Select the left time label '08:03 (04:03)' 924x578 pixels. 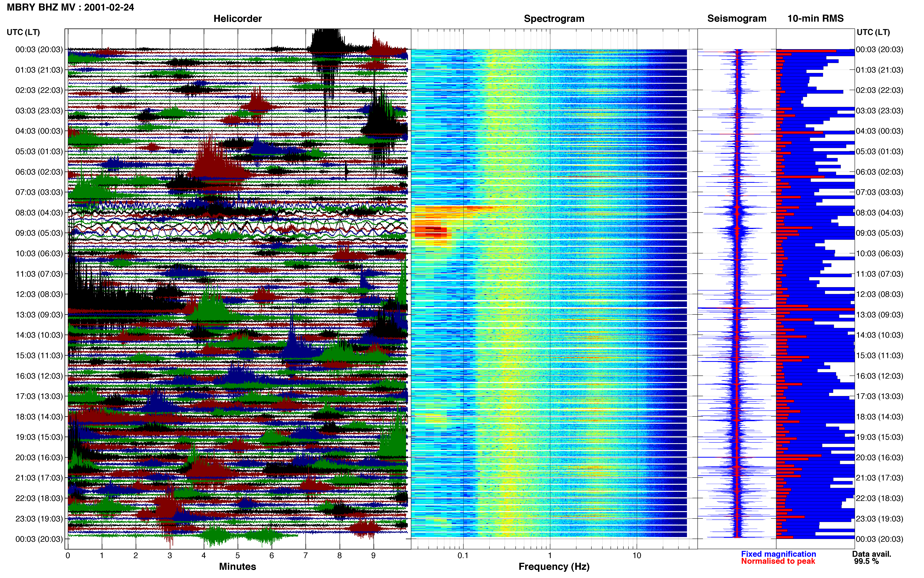pyautogui.click(x=39, y=213)
